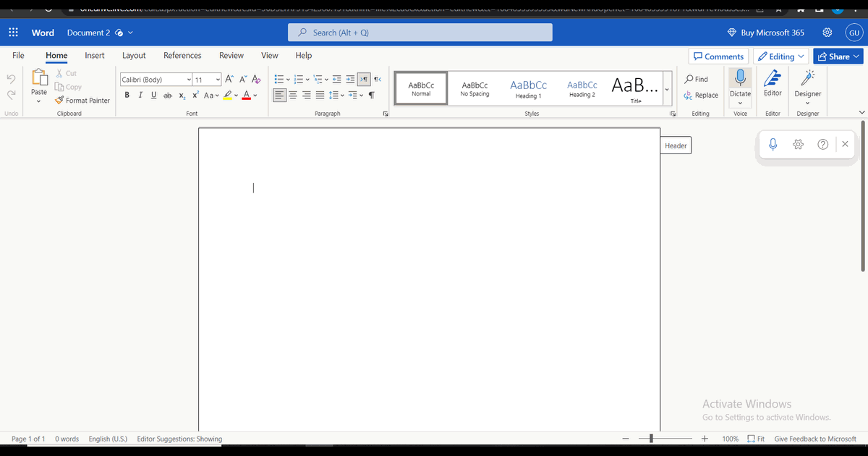Click the Header tag
The width and height of the screenshot is (868, 456).
pos(676,145)
